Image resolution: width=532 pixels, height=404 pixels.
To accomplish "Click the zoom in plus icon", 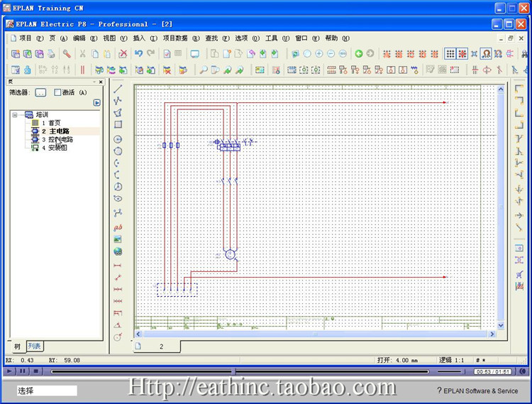I will tap(318, 54).
